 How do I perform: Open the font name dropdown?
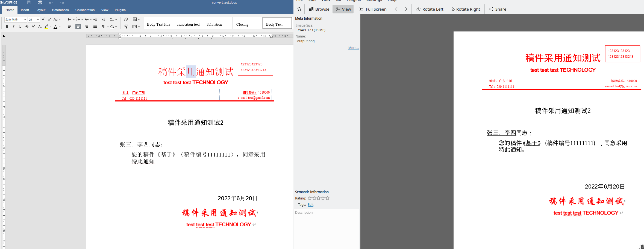click(x=25, y=19)
